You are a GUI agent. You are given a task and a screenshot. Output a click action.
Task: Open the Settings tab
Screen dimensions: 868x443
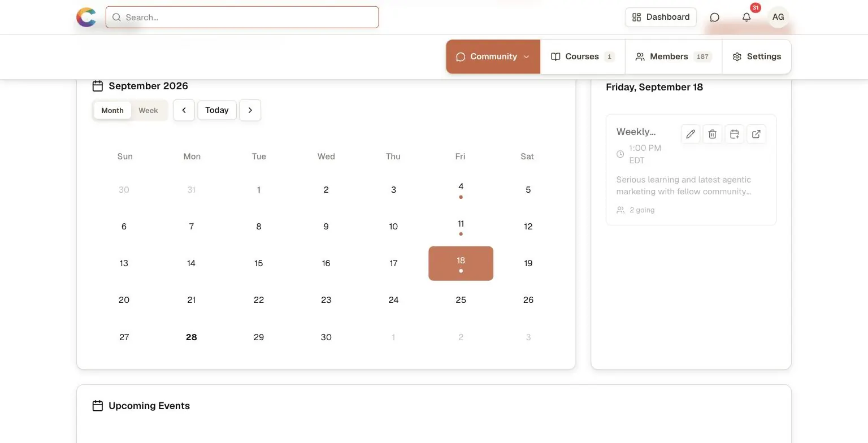click(757, 57)
